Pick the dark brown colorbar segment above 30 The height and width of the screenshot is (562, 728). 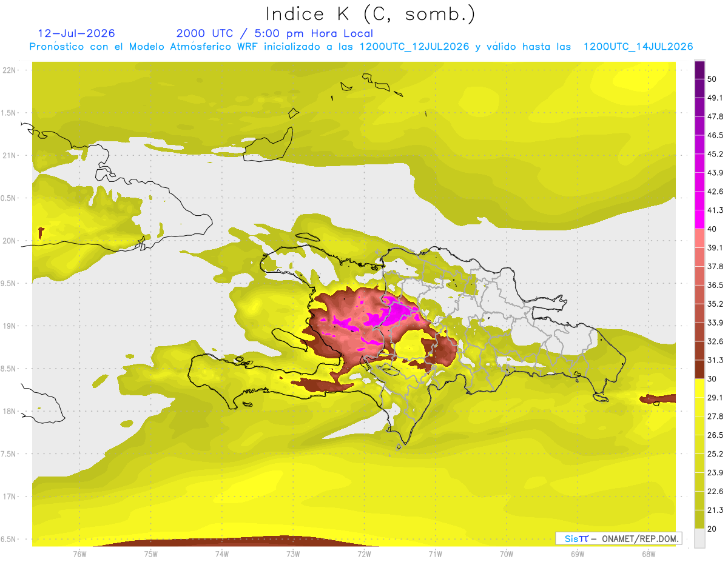click(699, 370)
